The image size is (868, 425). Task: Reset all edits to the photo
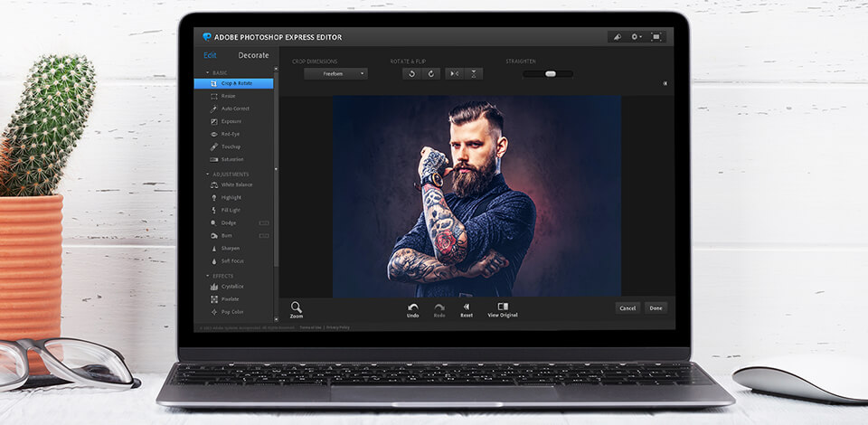[x=467, y=310]
